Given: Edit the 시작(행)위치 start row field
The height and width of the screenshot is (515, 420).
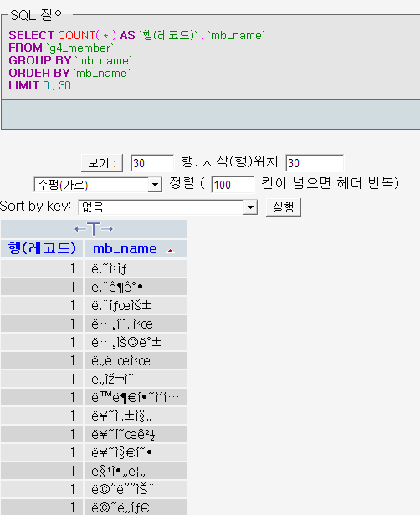Looking at the screenshot, I should tap(315, 163).
